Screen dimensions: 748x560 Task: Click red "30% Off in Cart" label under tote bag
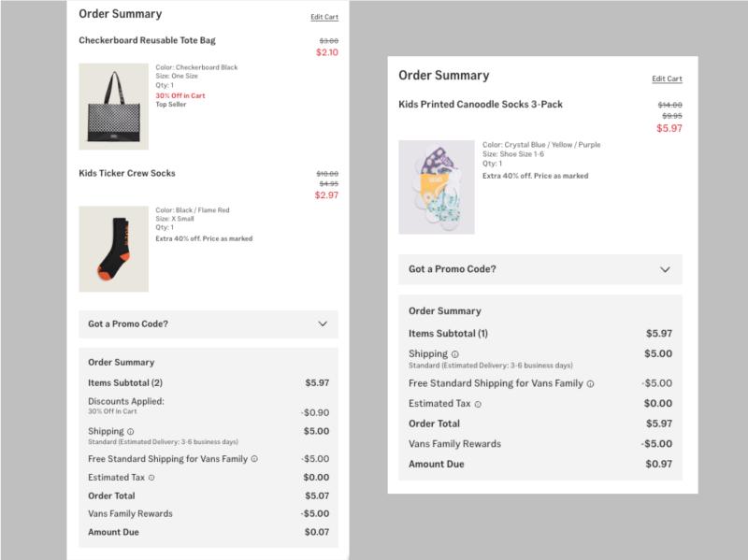point(182,95)
